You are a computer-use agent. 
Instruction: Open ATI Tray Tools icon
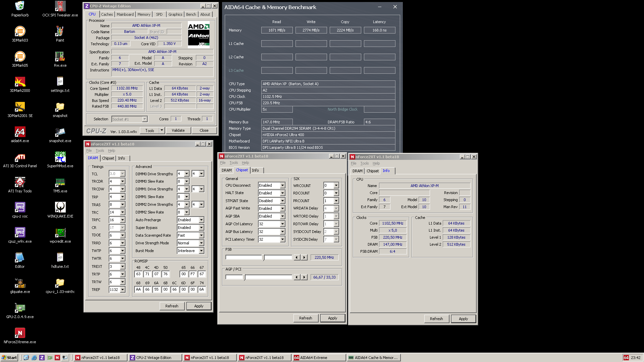20,185
